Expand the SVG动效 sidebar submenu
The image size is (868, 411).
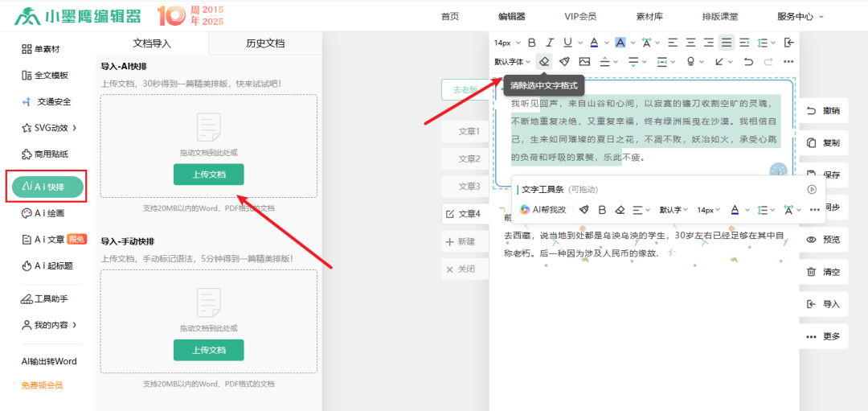coord(49,128)
